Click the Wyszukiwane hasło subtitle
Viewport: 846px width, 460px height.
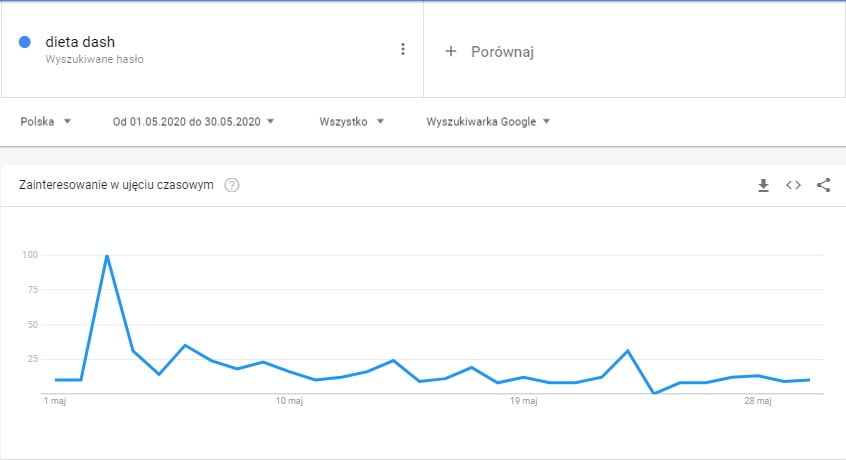point(94,59)
